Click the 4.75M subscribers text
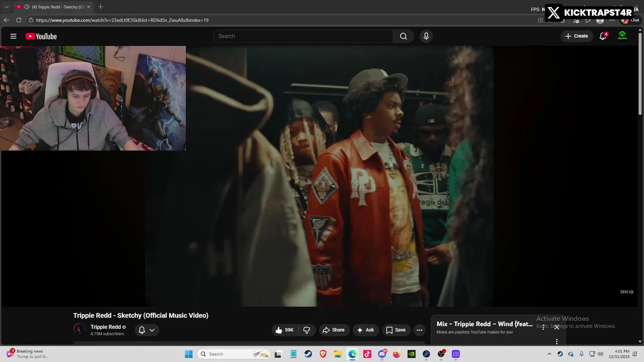 pyautogui.click(x=107, y=334)
